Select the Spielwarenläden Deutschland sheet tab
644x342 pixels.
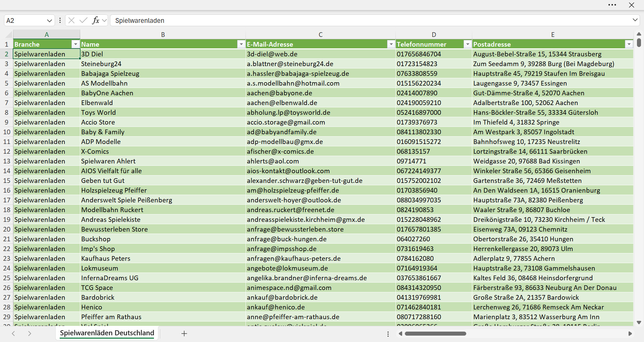coord(107,333)
